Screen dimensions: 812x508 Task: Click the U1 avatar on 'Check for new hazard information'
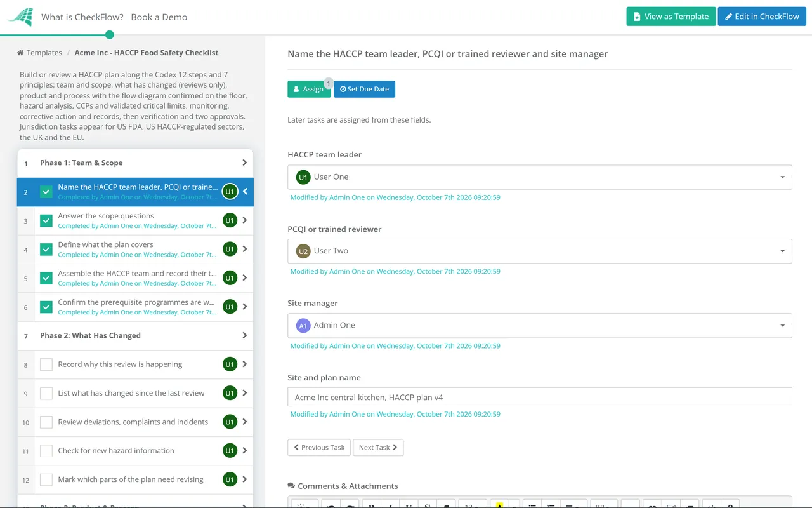(230, 451)
